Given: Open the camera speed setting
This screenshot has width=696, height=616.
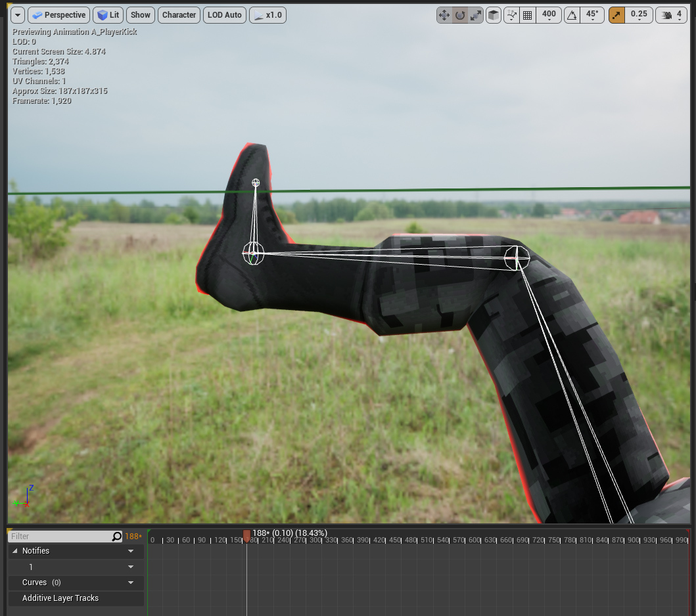Looking at the screenshot, I should (671, 15).
